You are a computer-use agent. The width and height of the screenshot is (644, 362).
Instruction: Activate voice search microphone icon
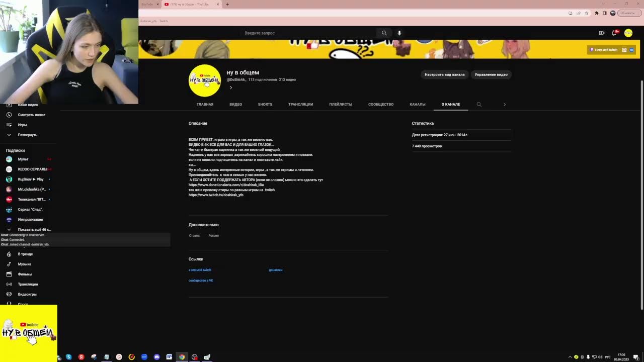(x=399, y=33)
